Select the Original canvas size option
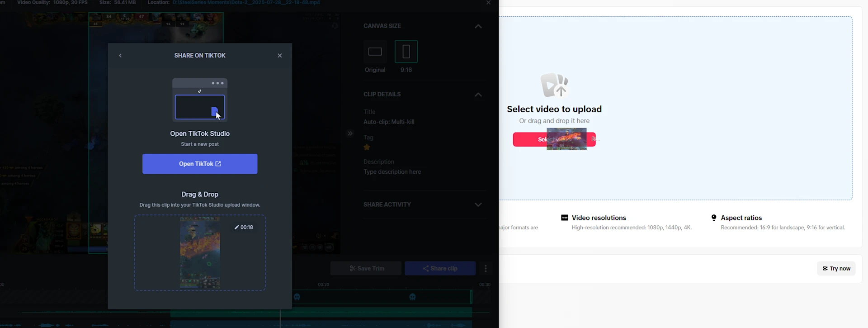The height and width of the screenshot is (328, 868). 375,52
